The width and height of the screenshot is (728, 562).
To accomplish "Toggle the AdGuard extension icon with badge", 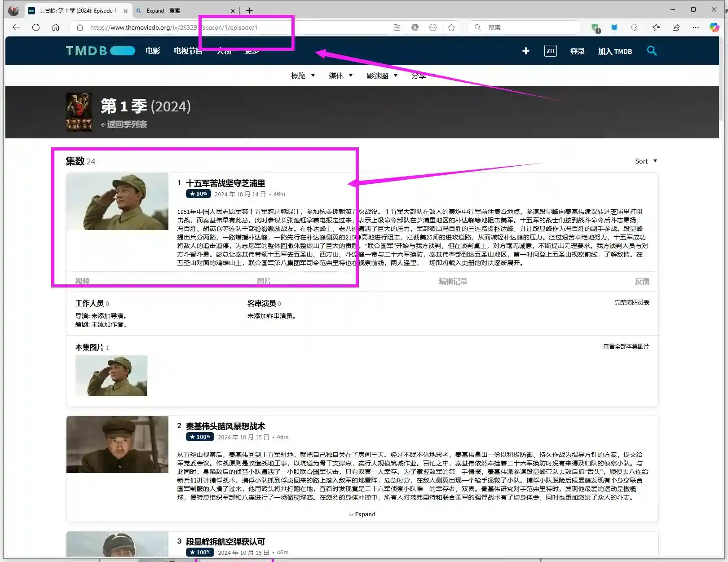I will point(594,27).
